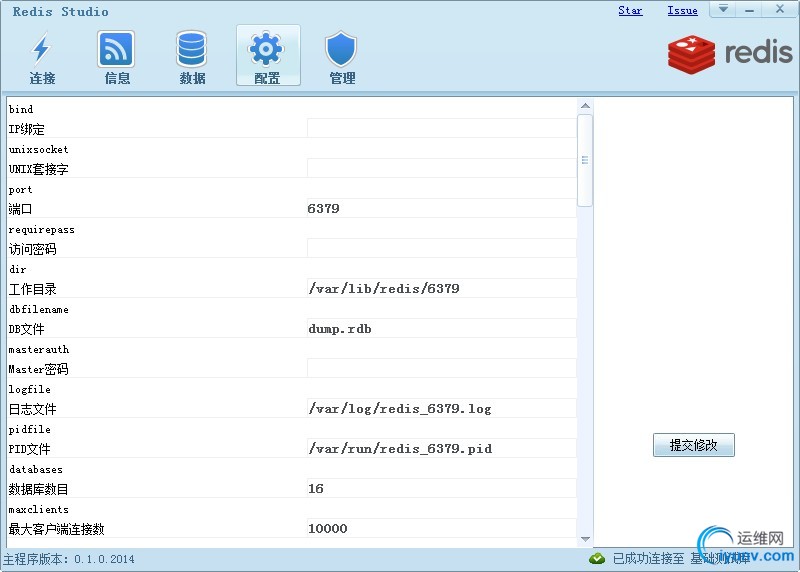Open the title bar dropdown arrow menu
The image size is (800, 572).
[723, 9]
